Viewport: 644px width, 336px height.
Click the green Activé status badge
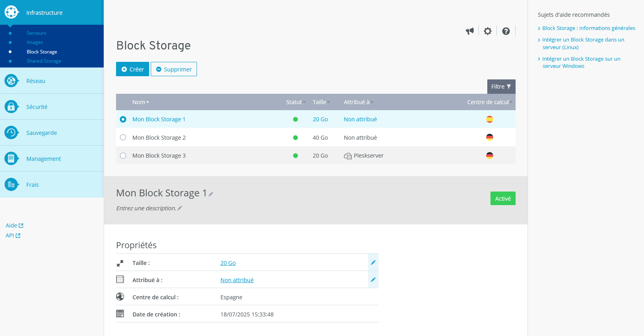pyautogui.click(x=502, y=198)
